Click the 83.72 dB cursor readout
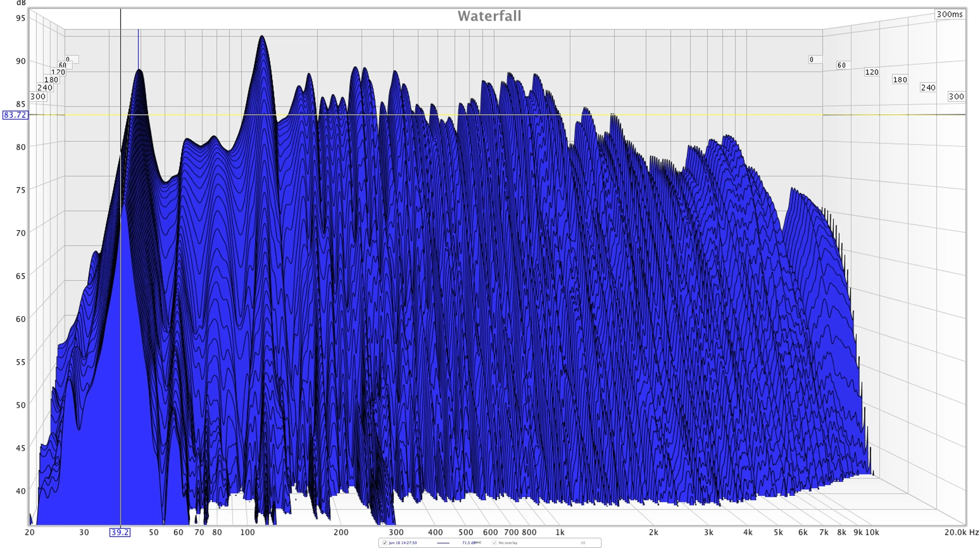The height and width of the screenshot is (548, 980). pyautogui.click(x=15, y=115)
